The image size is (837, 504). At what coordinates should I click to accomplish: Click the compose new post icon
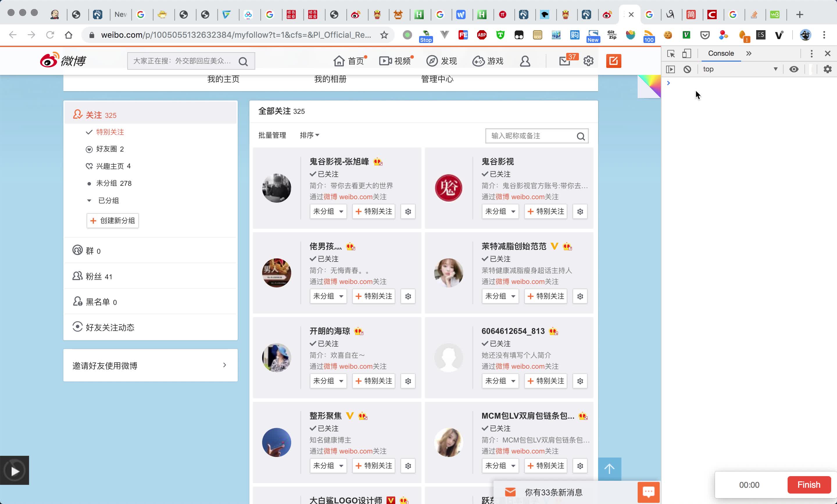614,61
